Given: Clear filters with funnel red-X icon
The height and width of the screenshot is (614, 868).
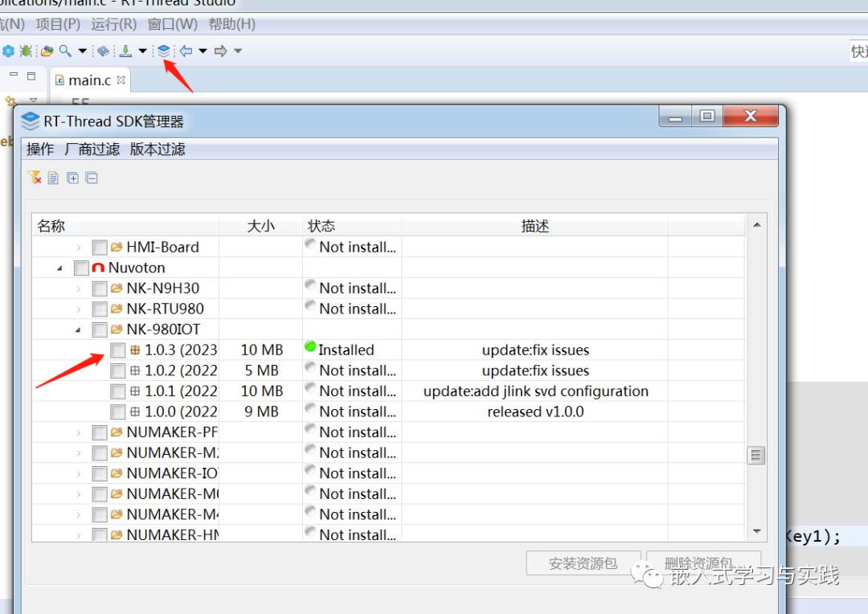Looking at the screenshot, I should click(35, 178).
